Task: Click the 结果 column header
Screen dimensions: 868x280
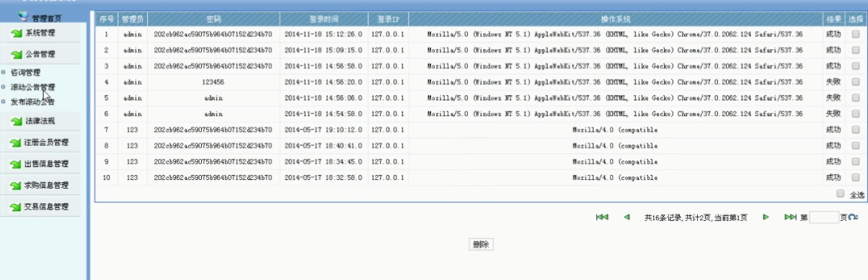Action: [x=833, y=19]
